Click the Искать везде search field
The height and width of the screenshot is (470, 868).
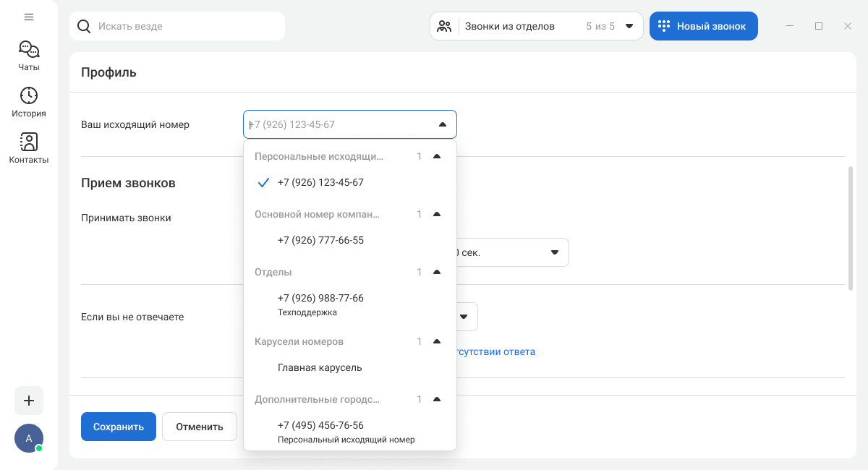pyautogui.click(x=188, y=26)
